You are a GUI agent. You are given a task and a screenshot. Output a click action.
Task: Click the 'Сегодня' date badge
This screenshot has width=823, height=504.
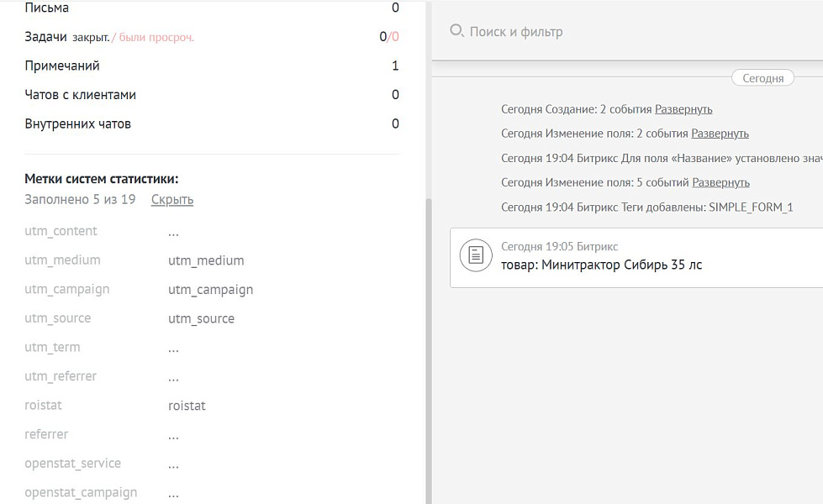click(763, 78)
